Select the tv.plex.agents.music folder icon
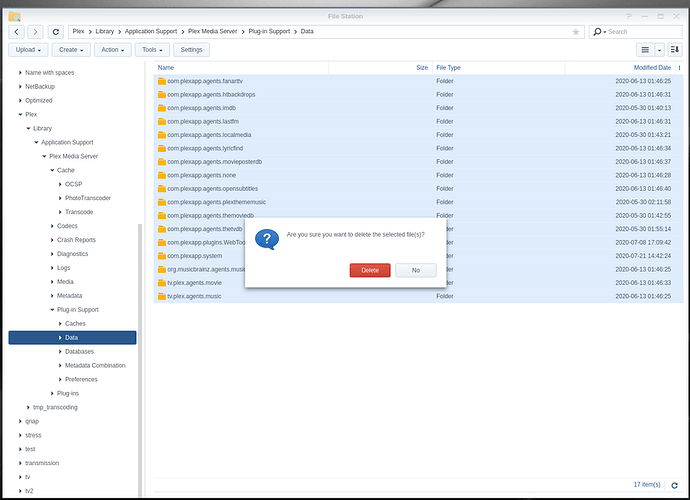 tap(161, 296)
